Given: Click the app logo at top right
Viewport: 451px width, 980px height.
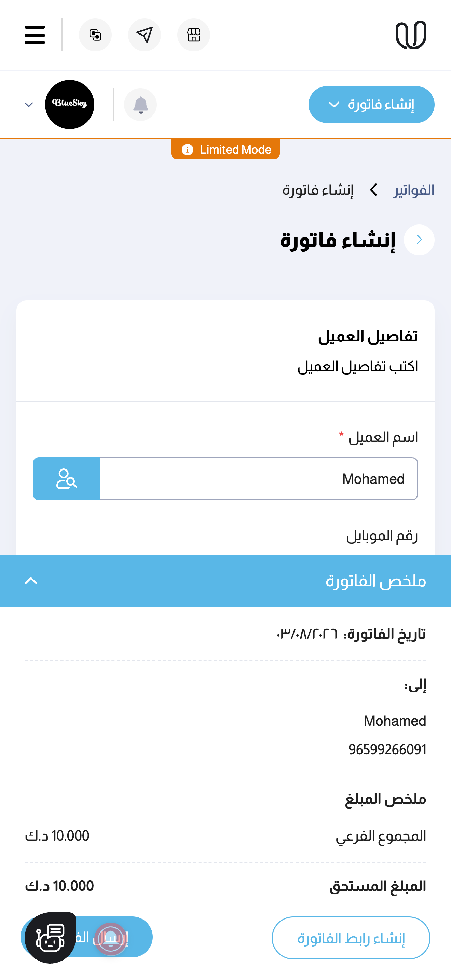Looking at the screenshot, I should point(411,35).
